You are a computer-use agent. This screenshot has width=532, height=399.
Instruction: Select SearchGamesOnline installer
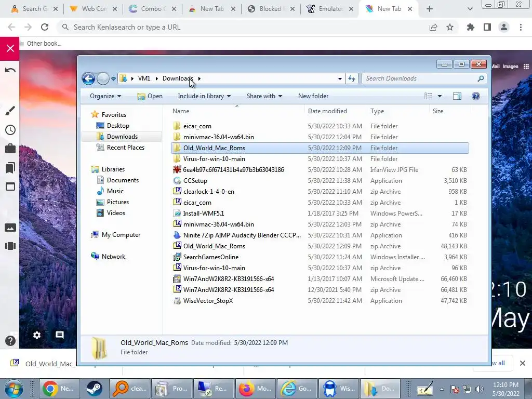pyautogui.click(x=320, y=257)
